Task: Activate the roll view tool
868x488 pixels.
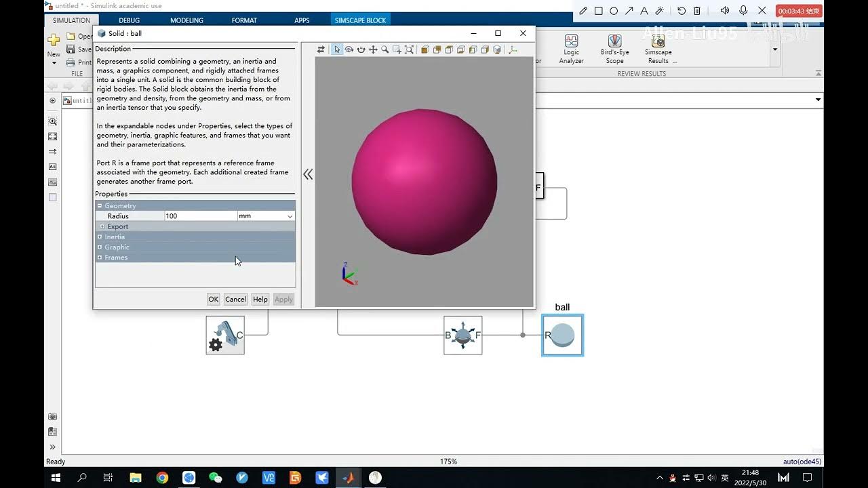Action: click(361, 49)
